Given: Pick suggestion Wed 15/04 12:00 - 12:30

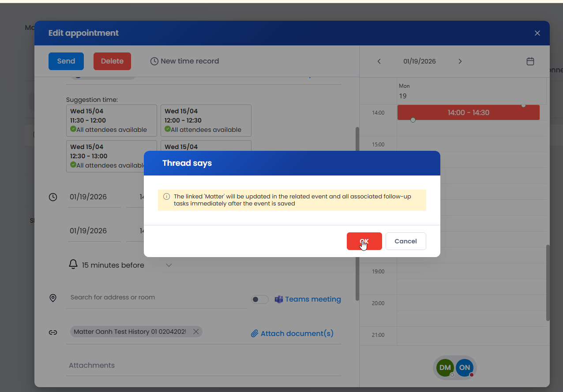Looking at the screenshot, I should pos(206,120).
